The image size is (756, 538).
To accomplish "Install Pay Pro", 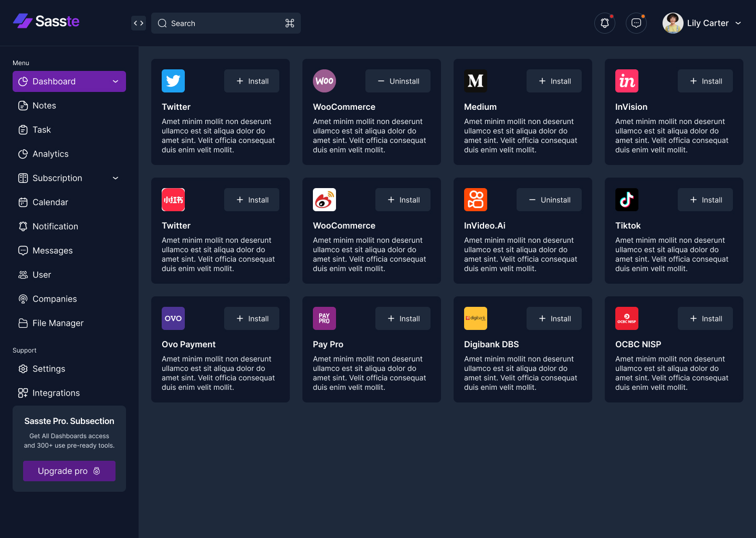I will [x=403, y=318].
